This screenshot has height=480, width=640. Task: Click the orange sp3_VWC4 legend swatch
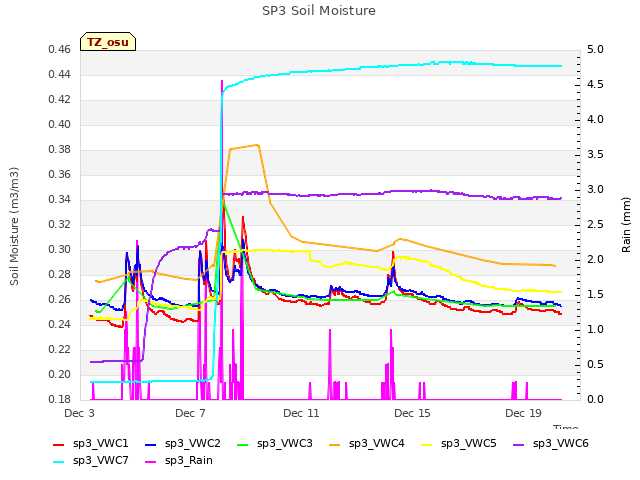point(335,444)
